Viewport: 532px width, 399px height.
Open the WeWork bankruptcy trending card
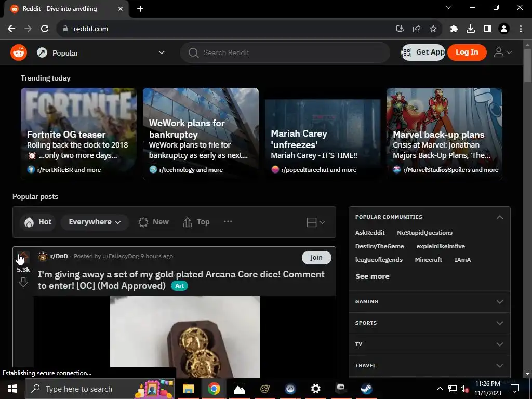click(201, 134)
